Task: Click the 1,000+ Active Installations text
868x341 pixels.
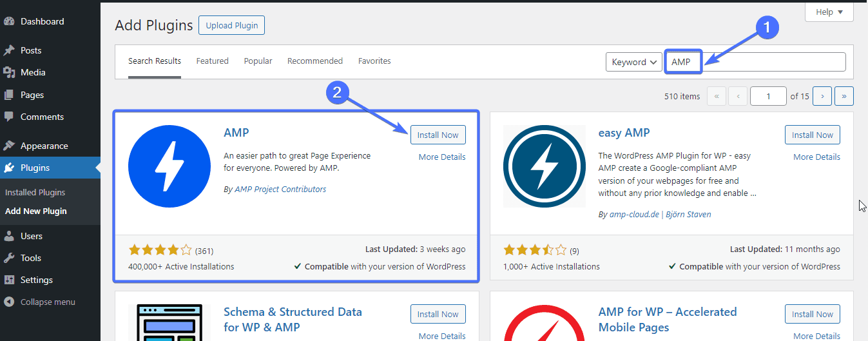Action: click(x=552, y=266)
